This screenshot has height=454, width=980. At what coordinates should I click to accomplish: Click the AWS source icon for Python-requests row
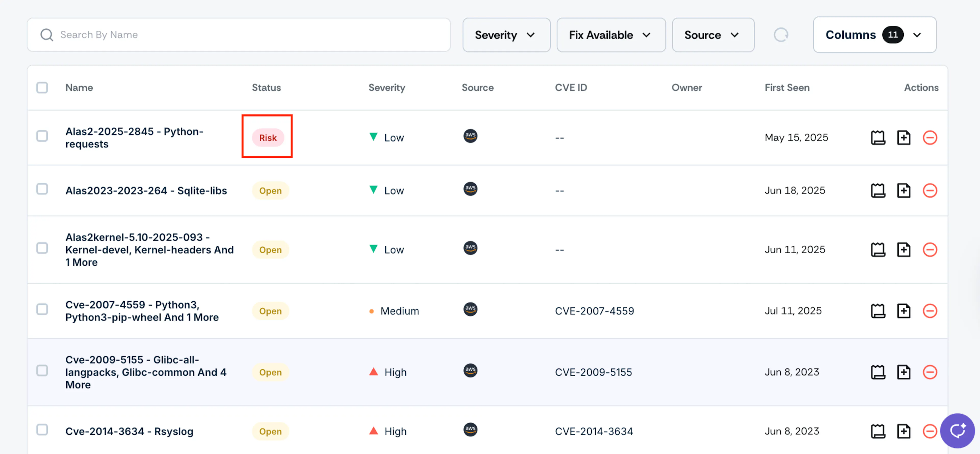pos(470,136)
